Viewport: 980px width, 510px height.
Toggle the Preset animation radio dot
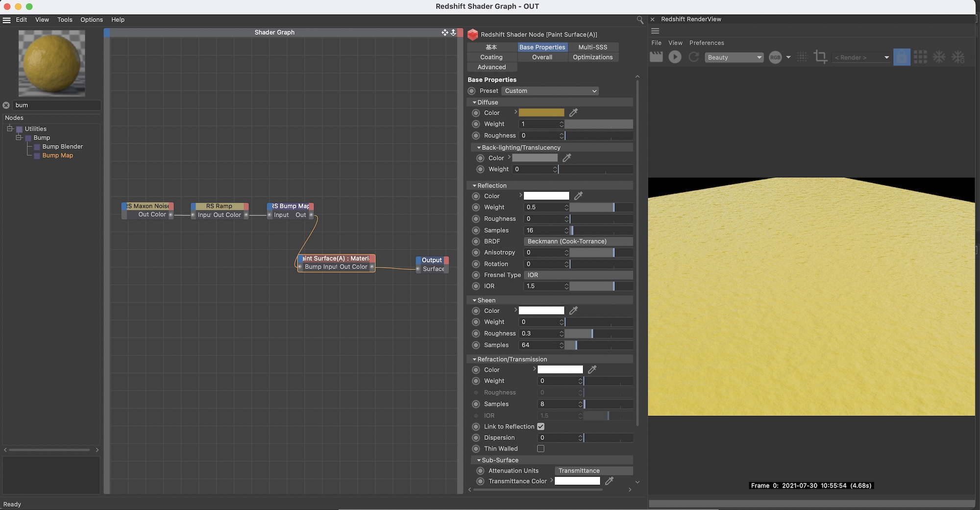coord(472,91)
